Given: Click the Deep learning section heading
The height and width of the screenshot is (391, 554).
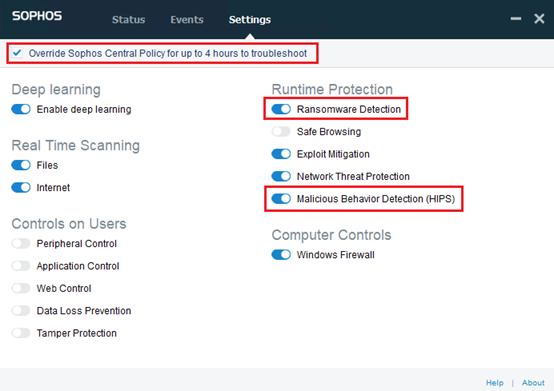Looking at the screenshot, I should pyautogui.click(x=56, y=89).
